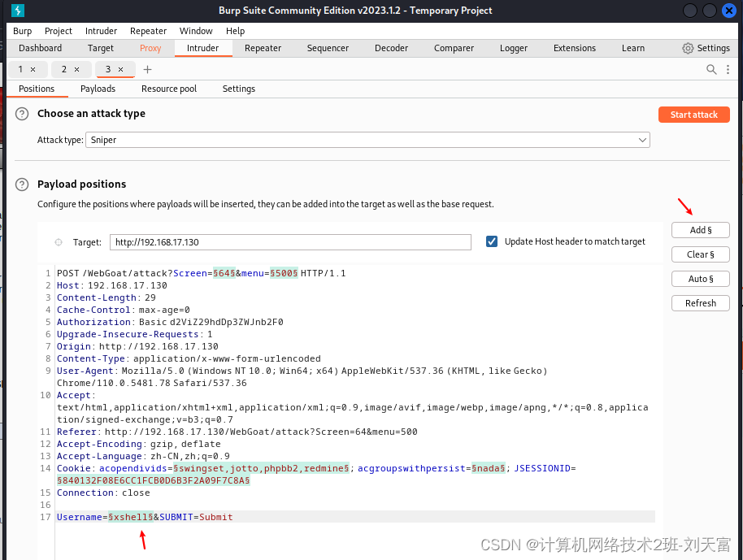Image resolution: width=743 pixels, height=560 pixels.
Task: Click the Cache-Control: max-age=0 line
Action: coord(124,310)
